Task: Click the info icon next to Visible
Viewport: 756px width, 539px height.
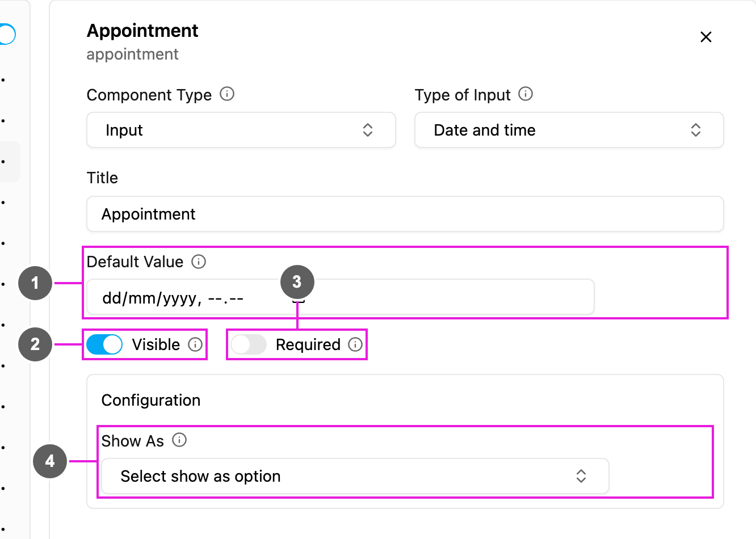Action: coord(195,344)
